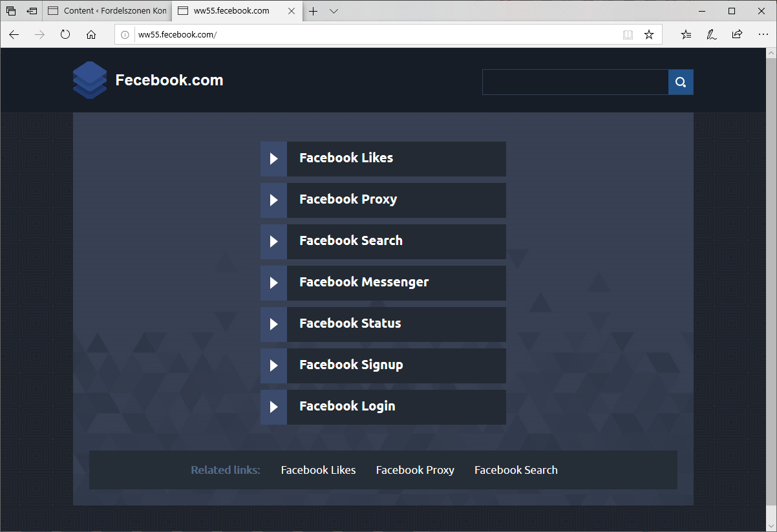Screen dimensions: 777x532
Task: Show tab previews chevron
Action: pos(334,11)
